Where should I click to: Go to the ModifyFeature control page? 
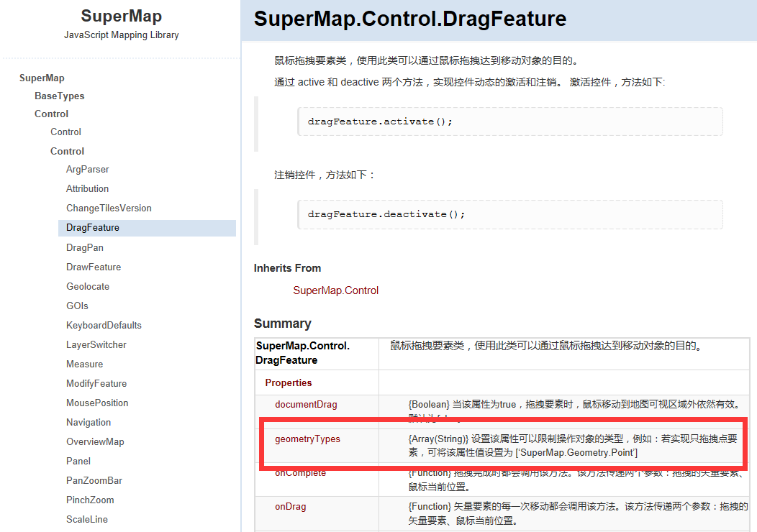[96, 383]
